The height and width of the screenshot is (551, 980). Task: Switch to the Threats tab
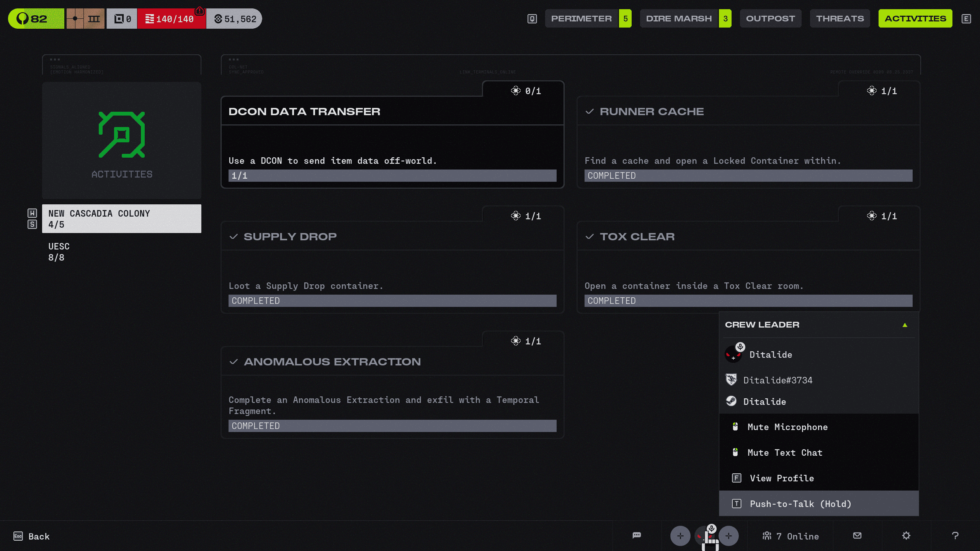tap(840, 18)
